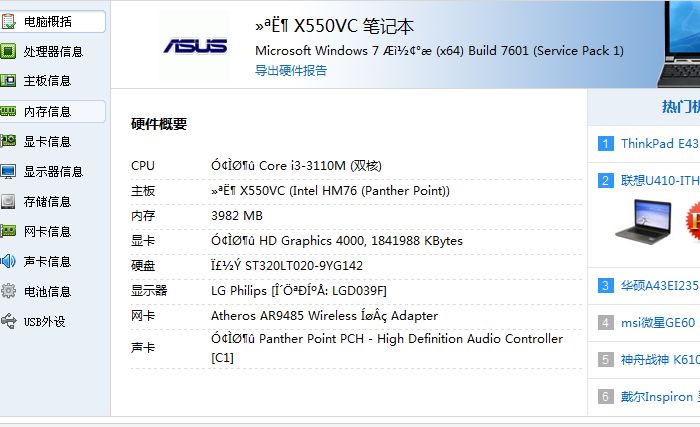Click the 联想U410 laptop thumbnail image
The width and height of the screenshot is (700, 427).
[x=641, y=222]
